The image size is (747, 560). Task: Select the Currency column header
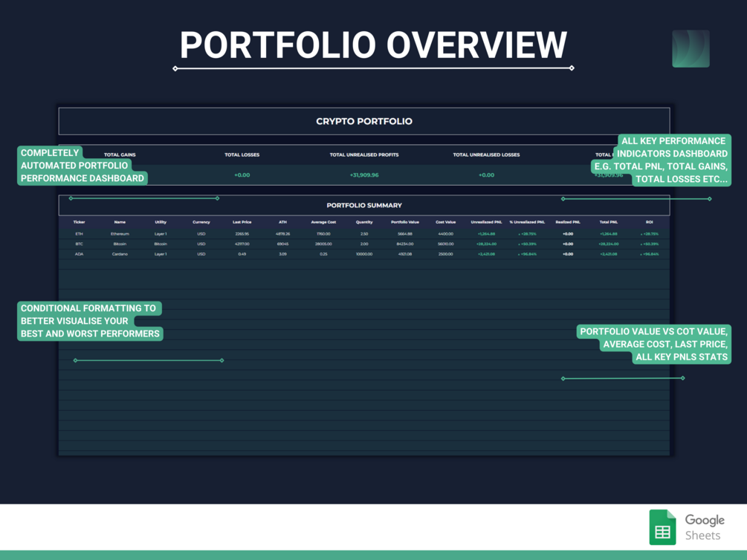201,222
